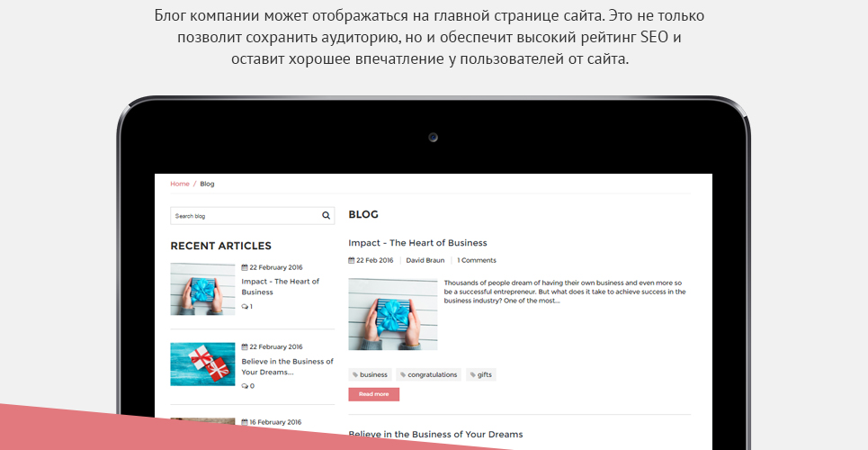
Task: Open the Home breadcrumb link
Action: click(179, 184)
